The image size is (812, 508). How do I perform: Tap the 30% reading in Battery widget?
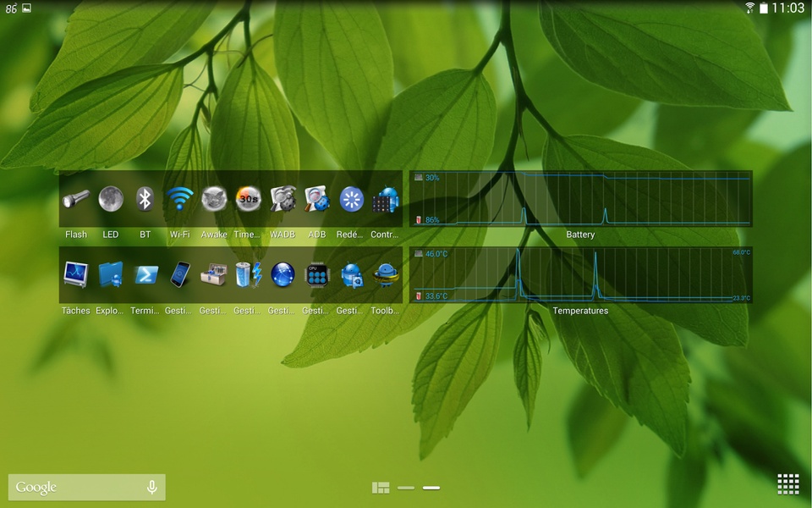(432, 177)
